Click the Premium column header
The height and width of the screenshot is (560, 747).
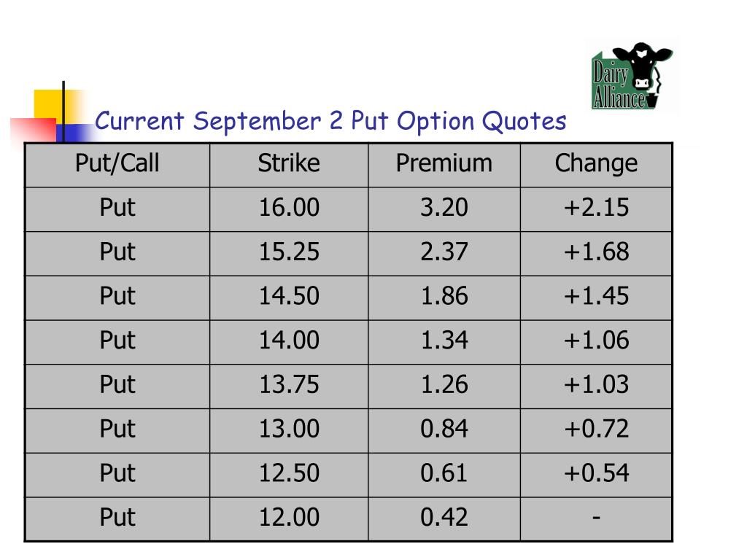pyautogui.click(x=444, y=163)
